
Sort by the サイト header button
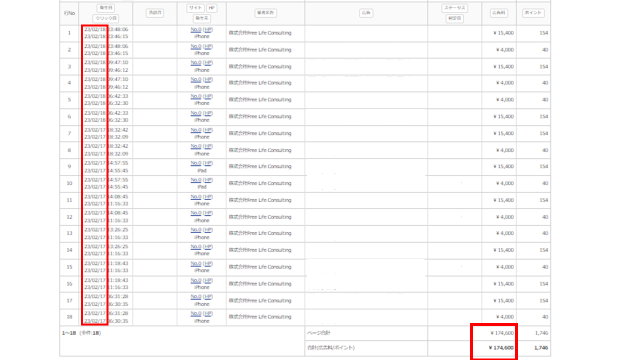[196, 8]
